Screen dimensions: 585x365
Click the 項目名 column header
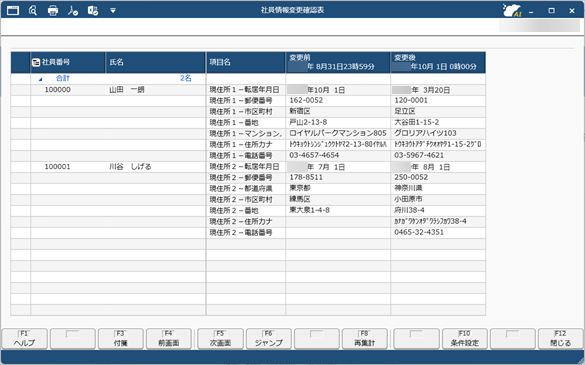pos(245,62)
